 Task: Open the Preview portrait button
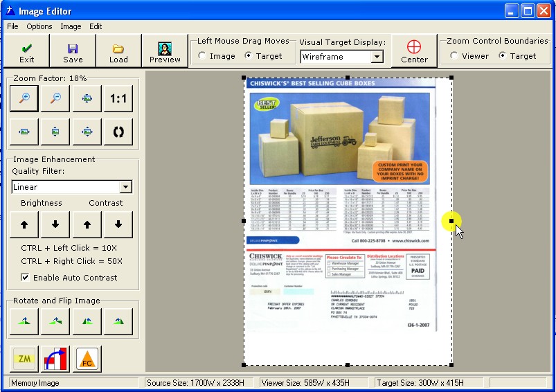[165, 51]
